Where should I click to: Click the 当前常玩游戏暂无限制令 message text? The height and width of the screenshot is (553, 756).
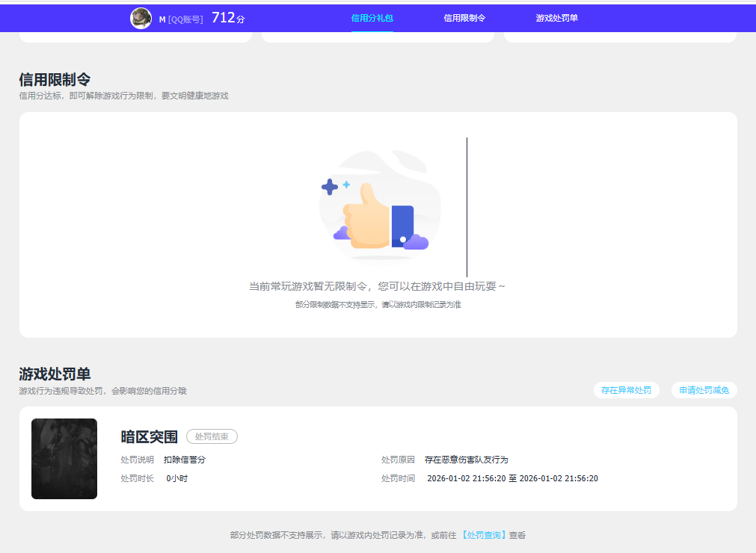379,286
